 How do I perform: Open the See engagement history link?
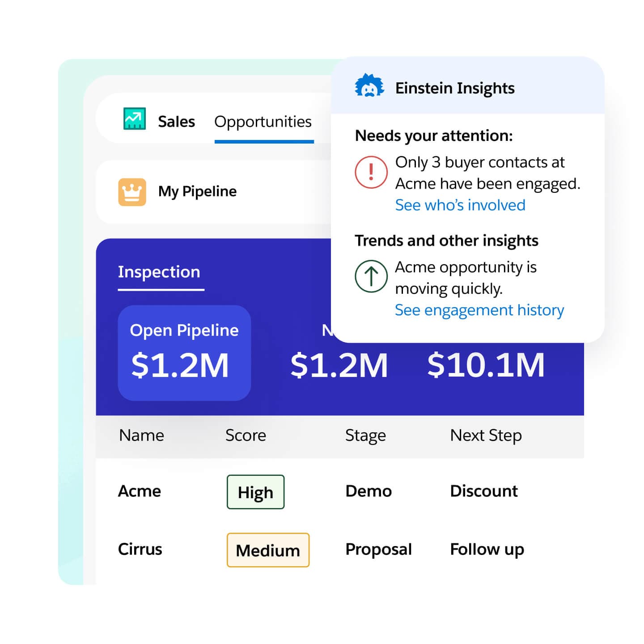tap(479, 310)
